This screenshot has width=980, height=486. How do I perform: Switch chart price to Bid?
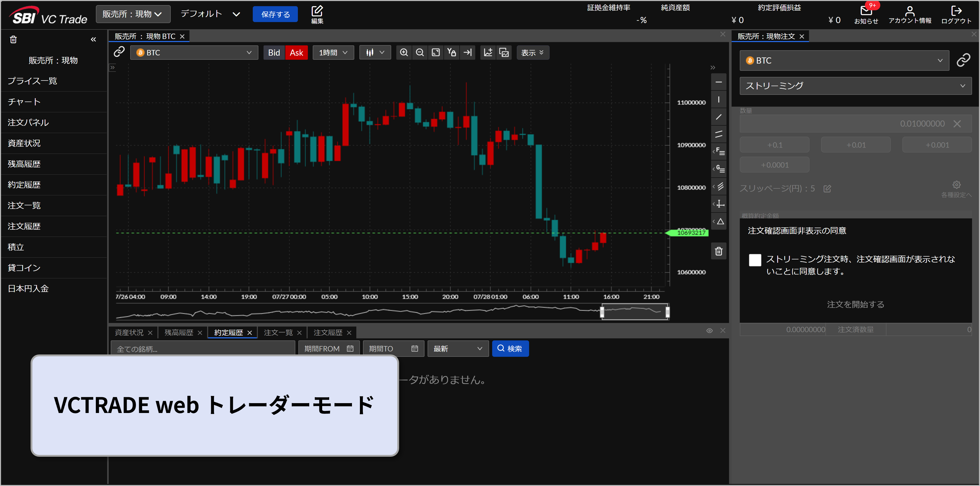274,53
